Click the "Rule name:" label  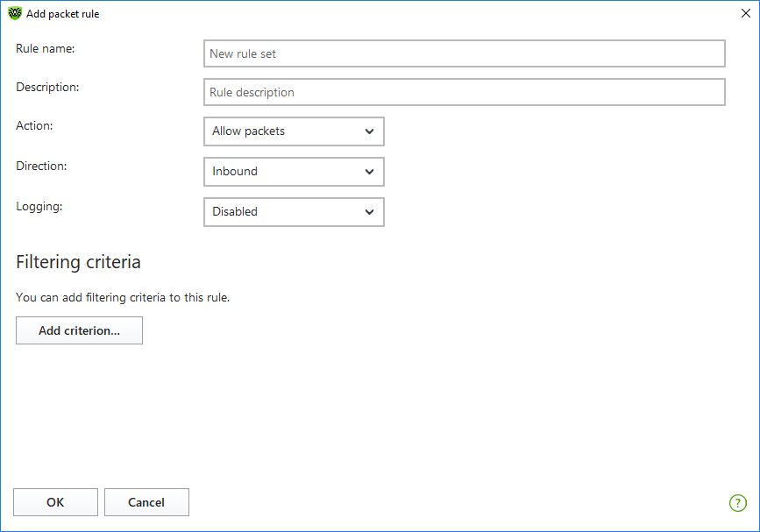tap(45, 48)
